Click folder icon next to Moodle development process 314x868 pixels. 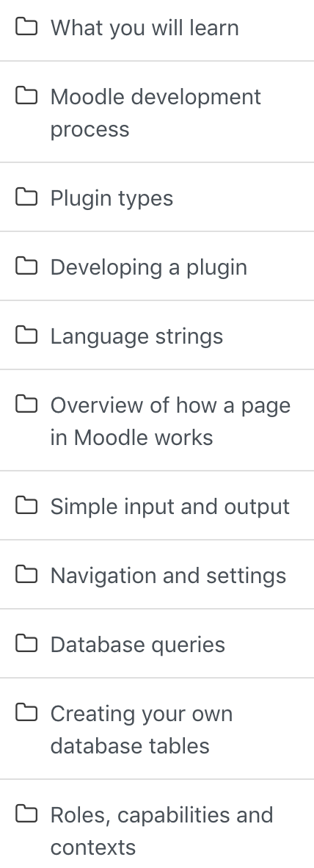(x=26, y=95)
